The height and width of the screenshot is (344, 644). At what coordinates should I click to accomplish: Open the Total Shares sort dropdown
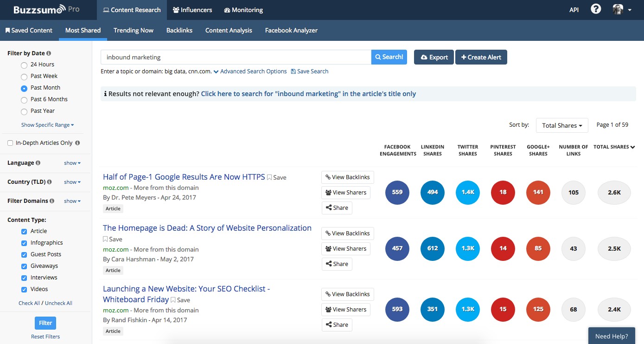tap(562, 125)
